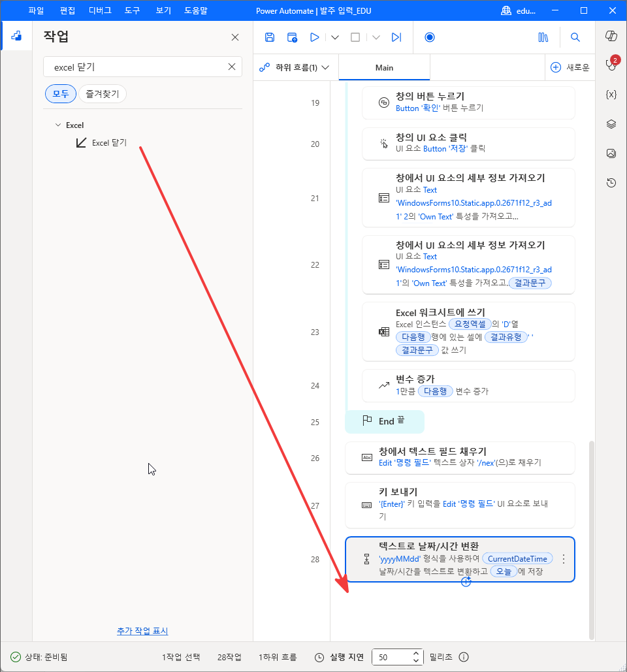Click the plus icon below action 28
627x672 pixels.
pos(466,582)
